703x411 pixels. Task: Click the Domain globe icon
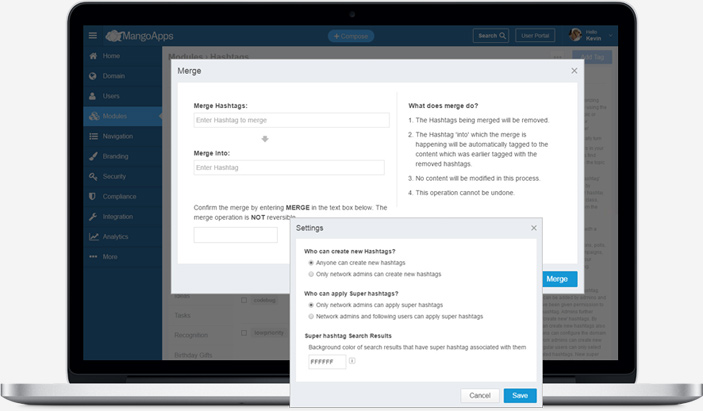click(93, 76)
